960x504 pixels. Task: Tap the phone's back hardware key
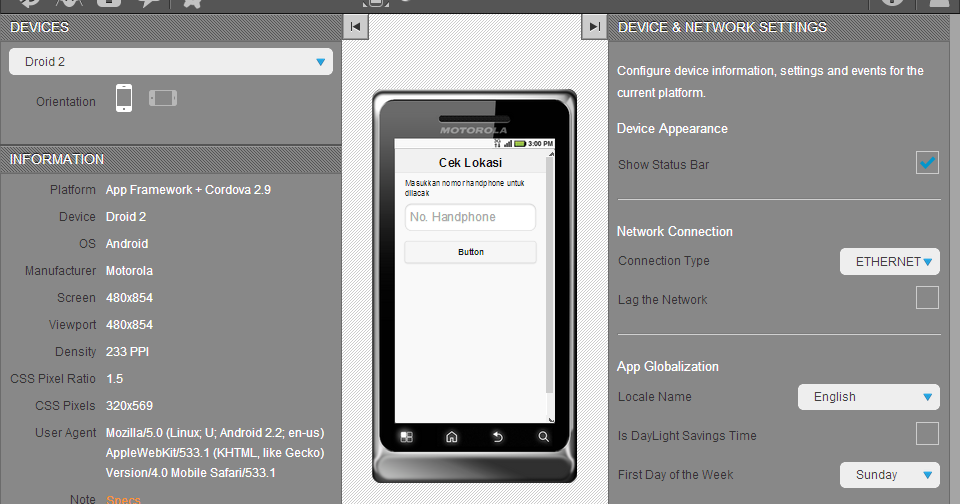pos(498,437)
